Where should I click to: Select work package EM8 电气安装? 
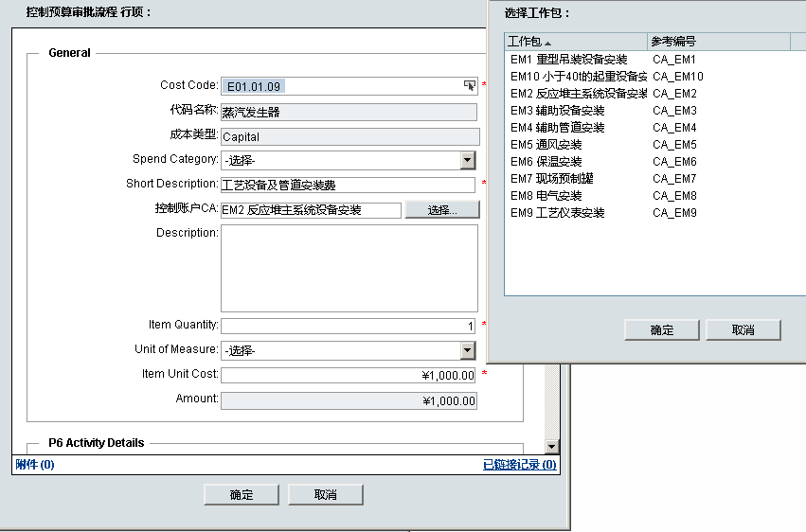point(546,196)
